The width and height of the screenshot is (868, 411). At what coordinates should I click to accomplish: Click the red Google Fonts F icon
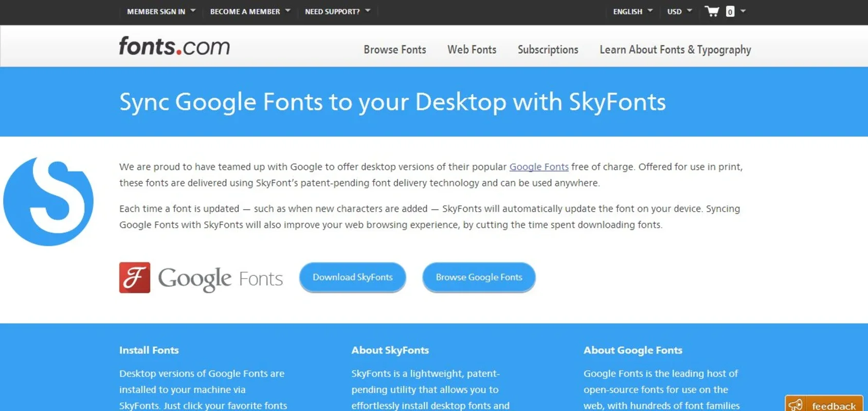pyautogui.click(x=135, y=277)
